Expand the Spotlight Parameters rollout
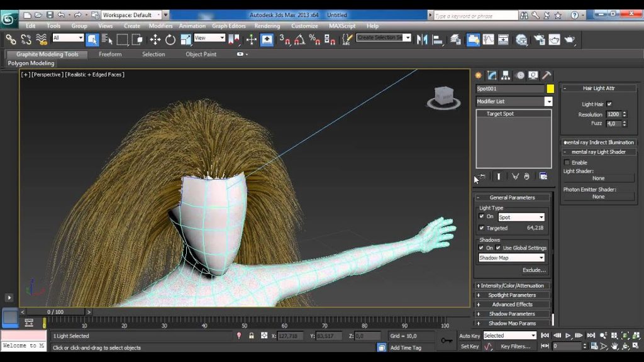This screenshot has width=644, height=362. [512, 295]
